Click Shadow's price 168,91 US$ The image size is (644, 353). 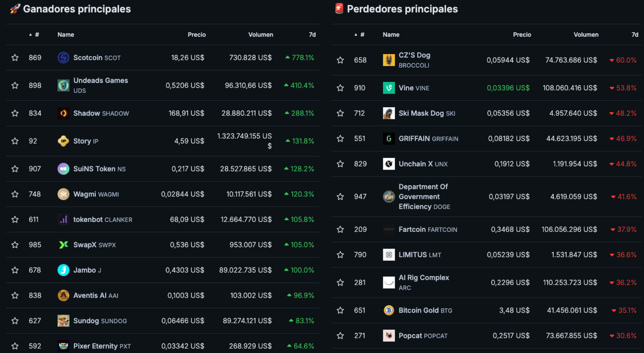[186, 113]
